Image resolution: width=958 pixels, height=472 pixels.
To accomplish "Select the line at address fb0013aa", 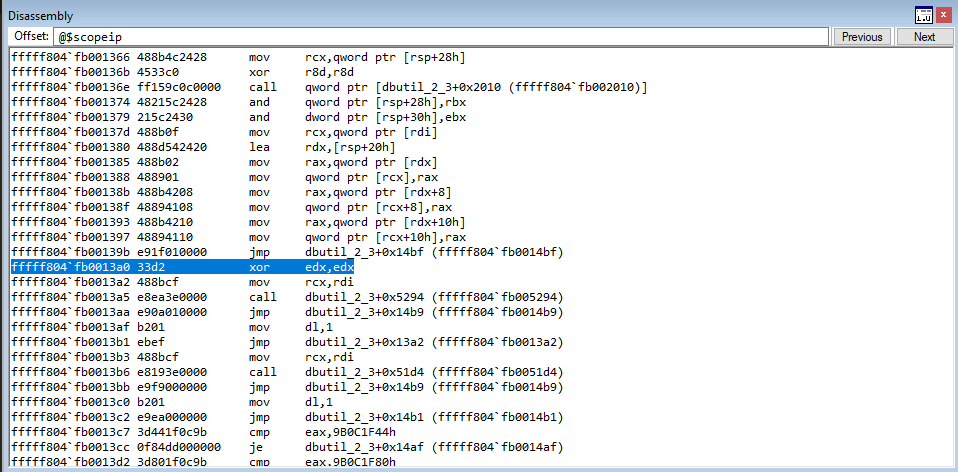I will (x=287, y=312).
